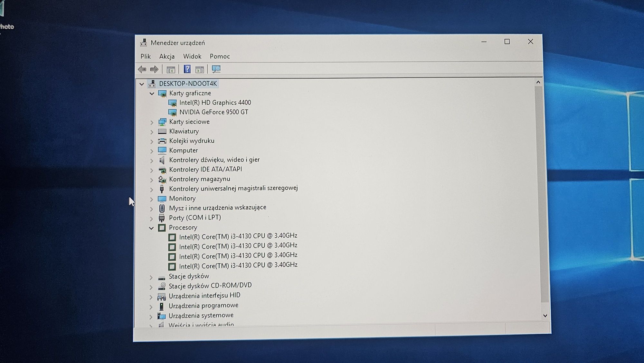Click the Klawiatury keyboard icon

162,131
